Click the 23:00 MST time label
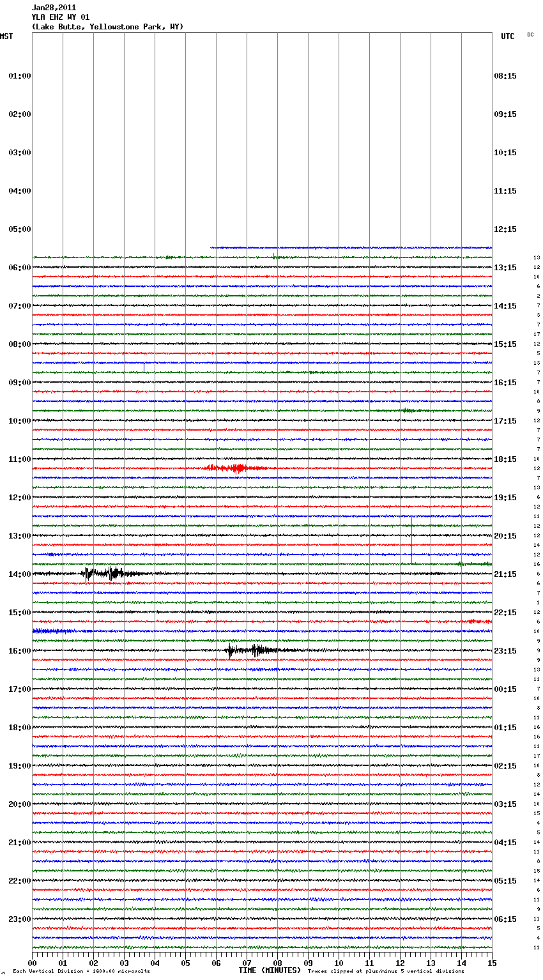The image size is (543, 980). point(20,919)
